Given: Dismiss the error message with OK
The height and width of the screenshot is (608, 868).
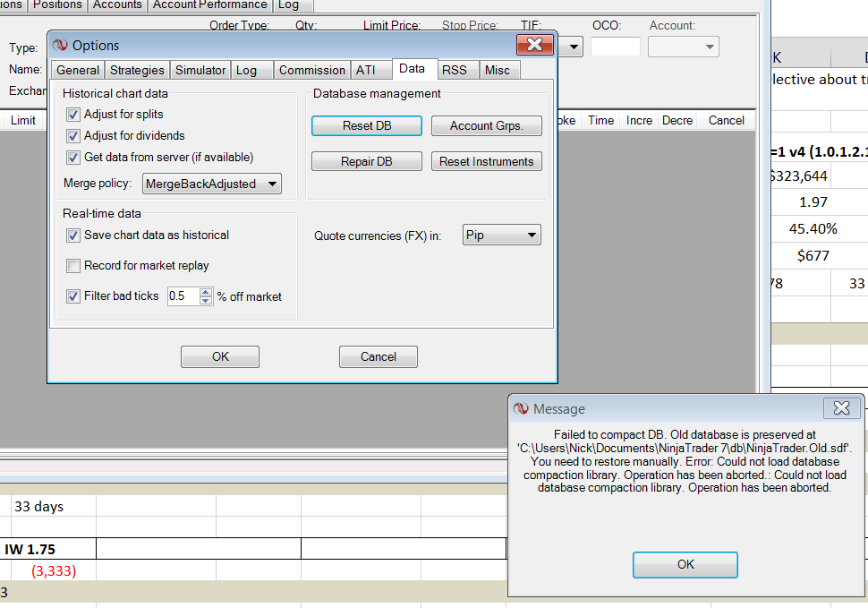Looking at the screenshot, I should (685, 565).
